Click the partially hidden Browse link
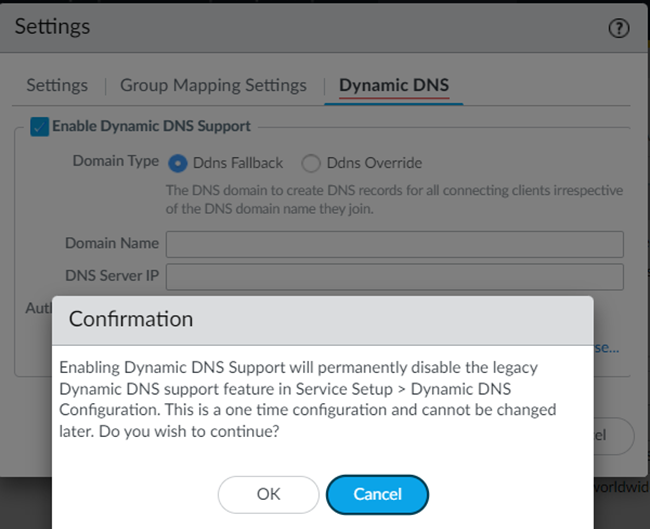Viewport: 650px width, 529px height. pyautogui.click(x=606, y=348)
